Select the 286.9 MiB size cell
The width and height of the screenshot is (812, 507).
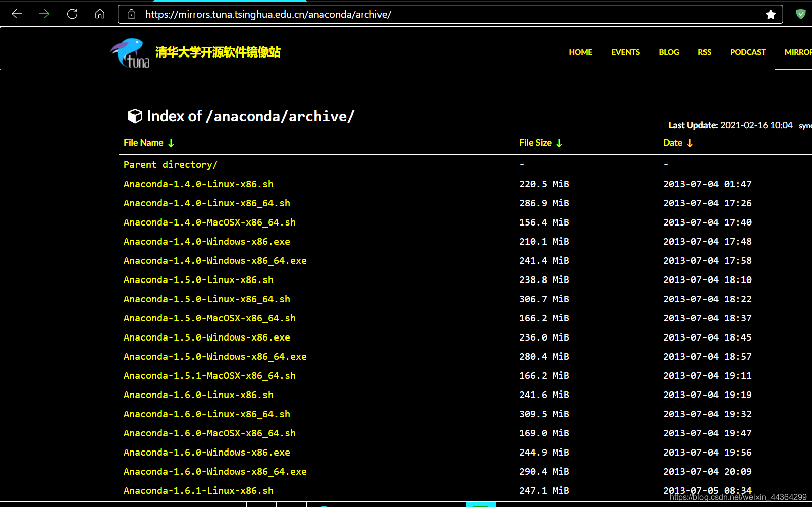(x=544, y=203)
